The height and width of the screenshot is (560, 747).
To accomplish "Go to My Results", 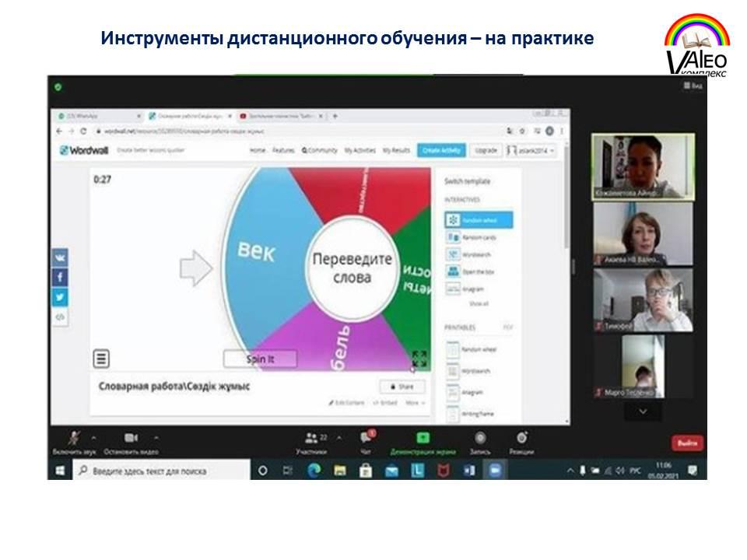I will point(396,150).
